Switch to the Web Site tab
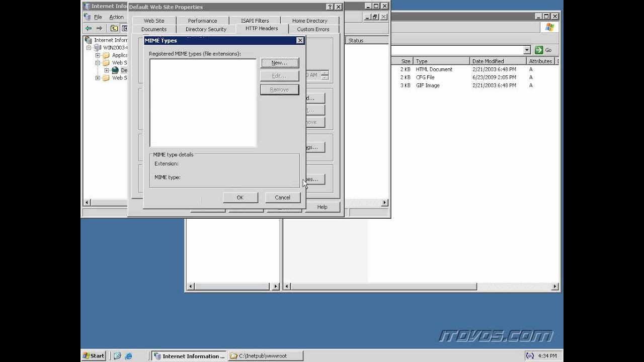 [x=154, y=21]
